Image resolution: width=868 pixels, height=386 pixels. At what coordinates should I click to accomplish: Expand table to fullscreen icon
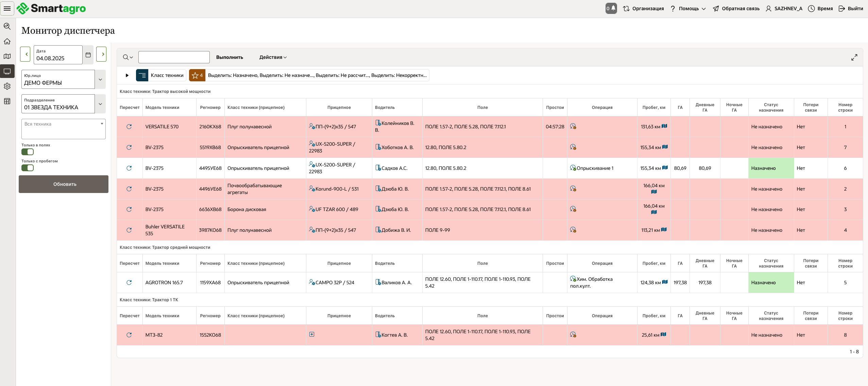click(x=854, y=57)
